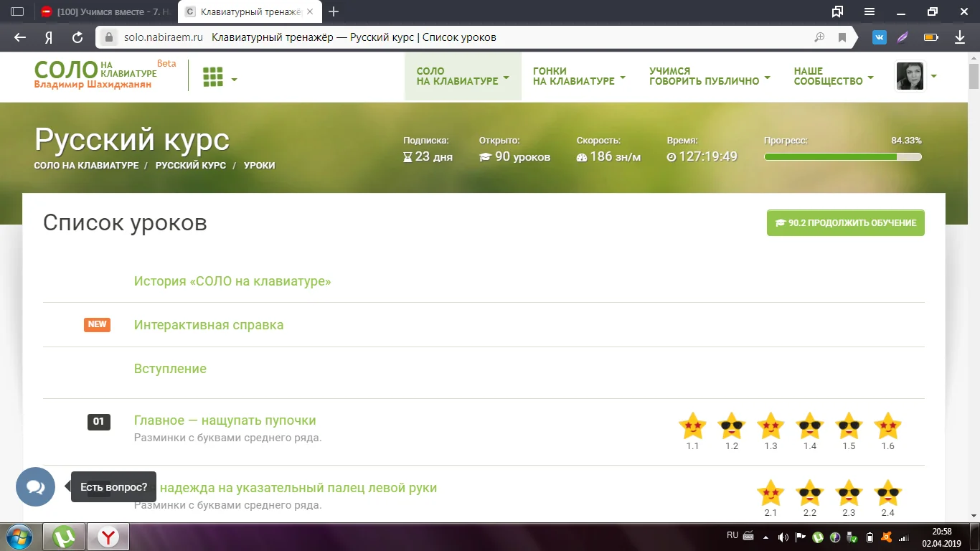This screenshot has height=551, width=980.
Task: Click the site lock security icon
Action: tap(109, 37)
